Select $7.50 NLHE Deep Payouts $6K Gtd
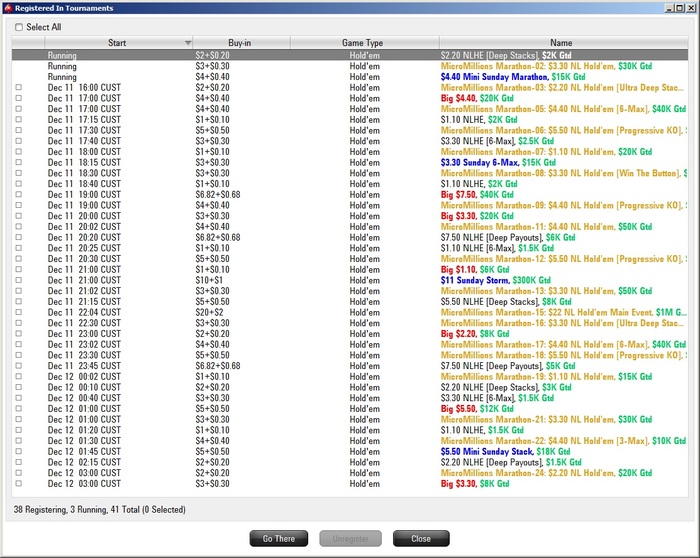 coord(350,237)
